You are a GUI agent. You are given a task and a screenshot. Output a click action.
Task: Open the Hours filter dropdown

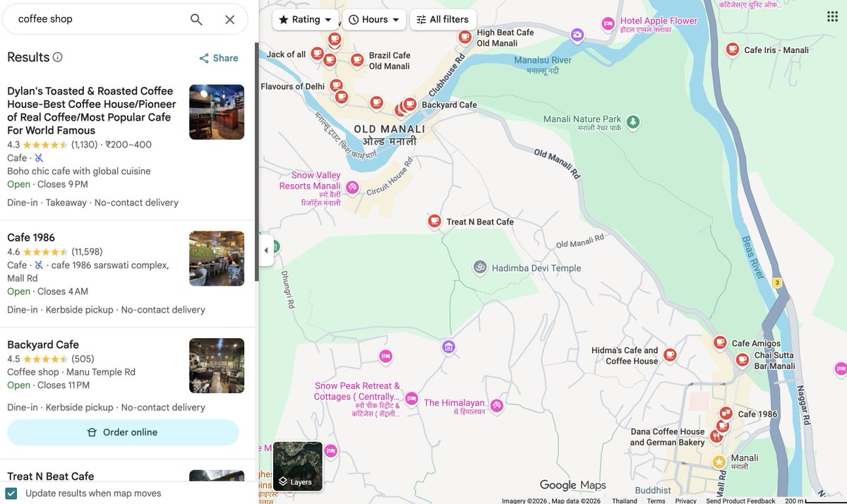click(375, 20)
